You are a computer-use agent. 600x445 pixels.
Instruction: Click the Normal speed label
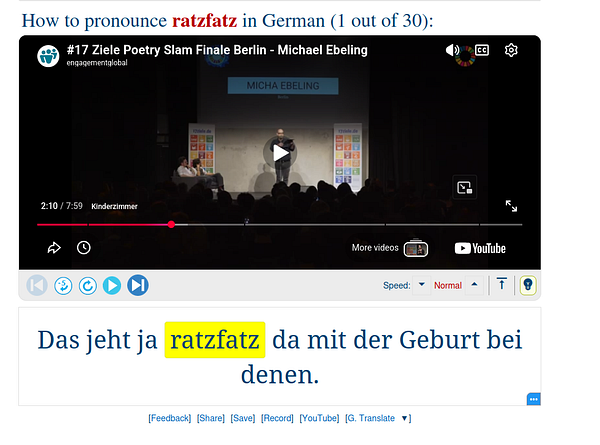coord(448,285)
